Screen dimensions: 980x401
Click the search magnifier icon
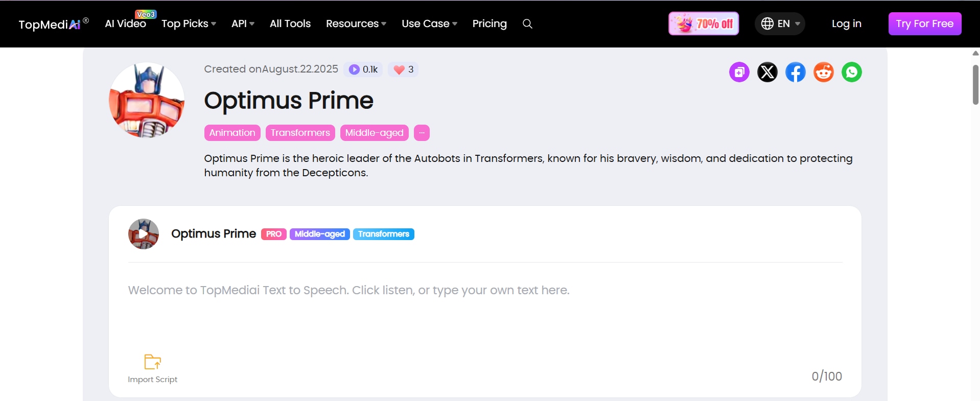[527, 24]
